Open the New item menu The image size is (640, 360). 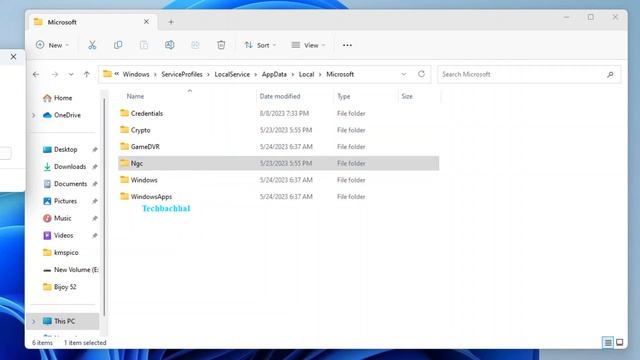pos(52,45)
